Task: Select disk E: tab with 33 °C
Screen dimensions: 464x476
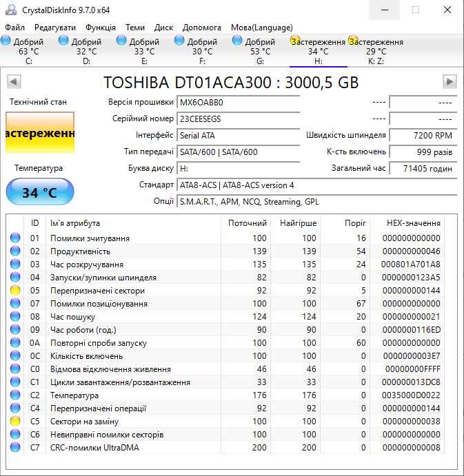Action: pos(145,51)
